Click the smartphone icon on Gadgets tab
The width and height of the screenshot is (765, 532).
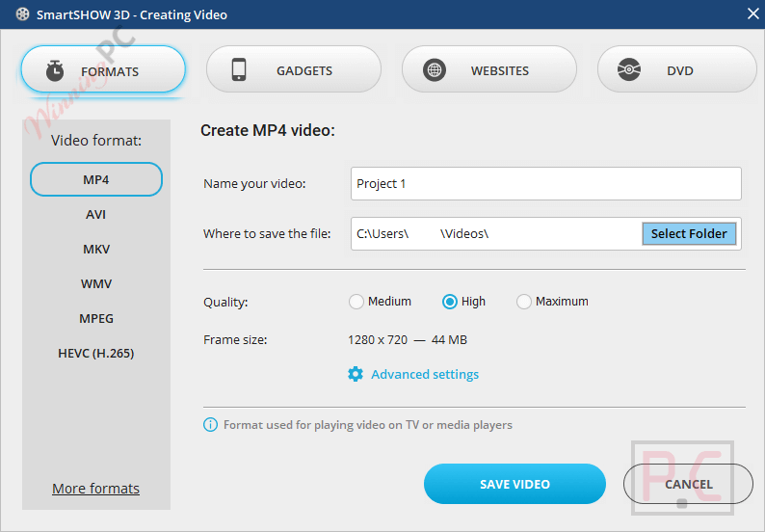pyautogui.click(x=239, y=69)
